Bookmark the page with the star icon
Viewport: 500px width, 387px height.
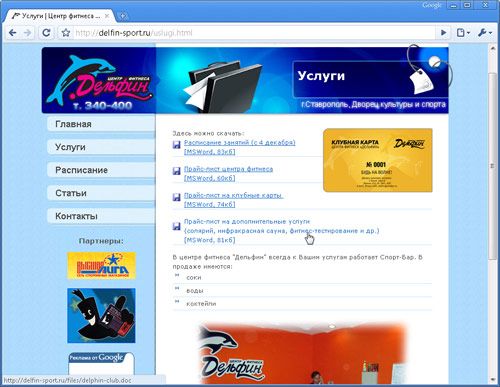(66, 33)
